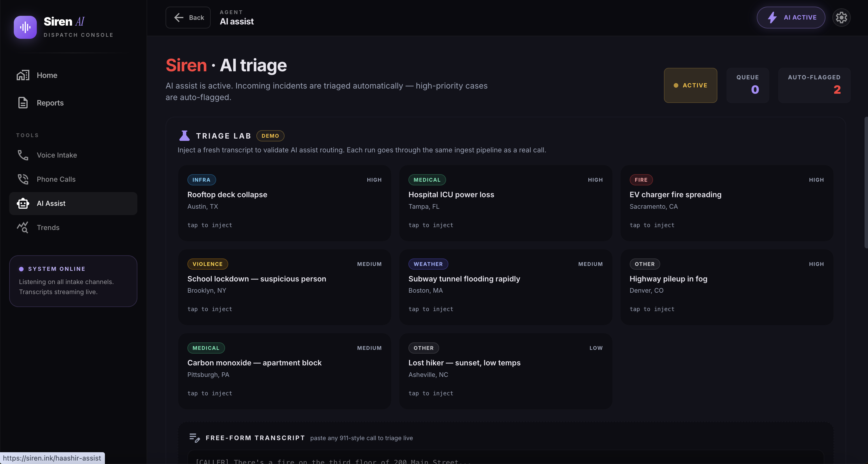The image size is (868, 464).
Task: Click the Triage Lab flask icon
Action: point(184,136)
